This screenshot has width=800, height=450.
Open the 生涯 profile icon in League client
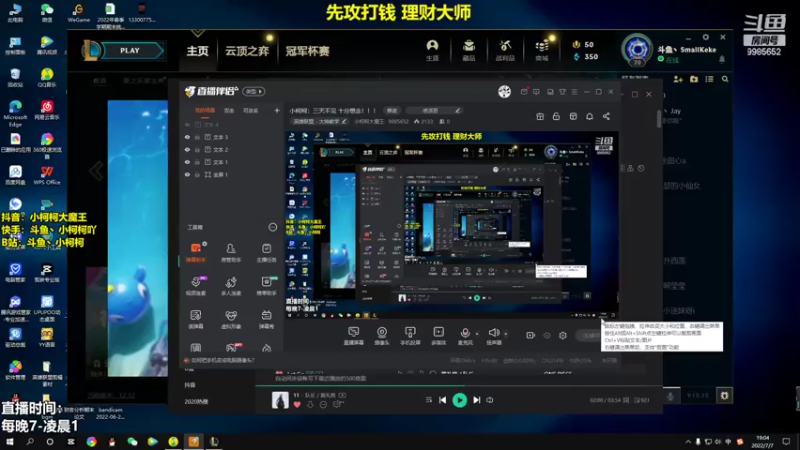(x=432, y=50)
